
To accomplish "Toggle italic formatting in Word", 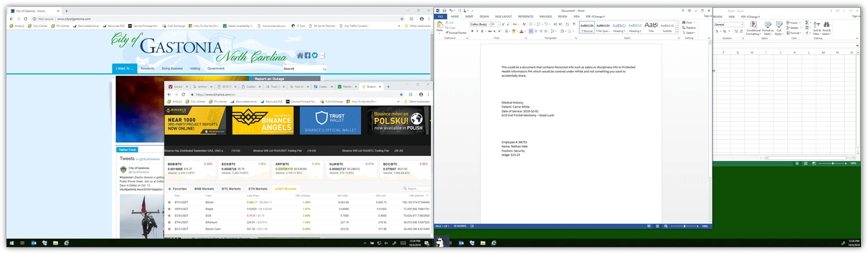I will pyautogui.click(x=477, y=31).
